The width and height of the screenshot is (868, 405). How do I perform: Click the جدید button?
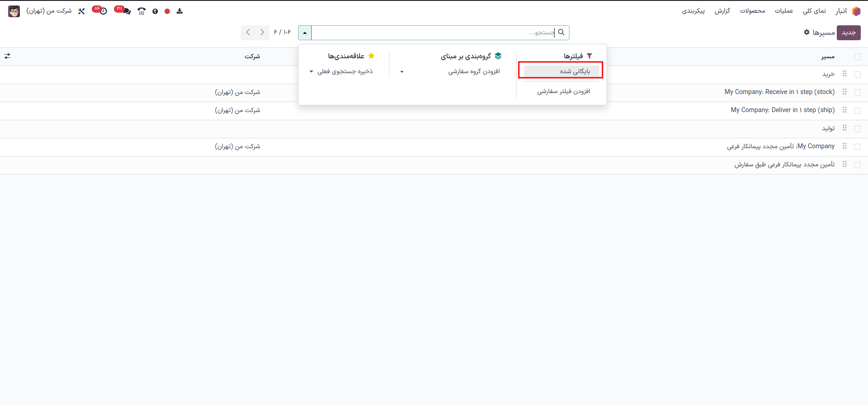[848, 33]
